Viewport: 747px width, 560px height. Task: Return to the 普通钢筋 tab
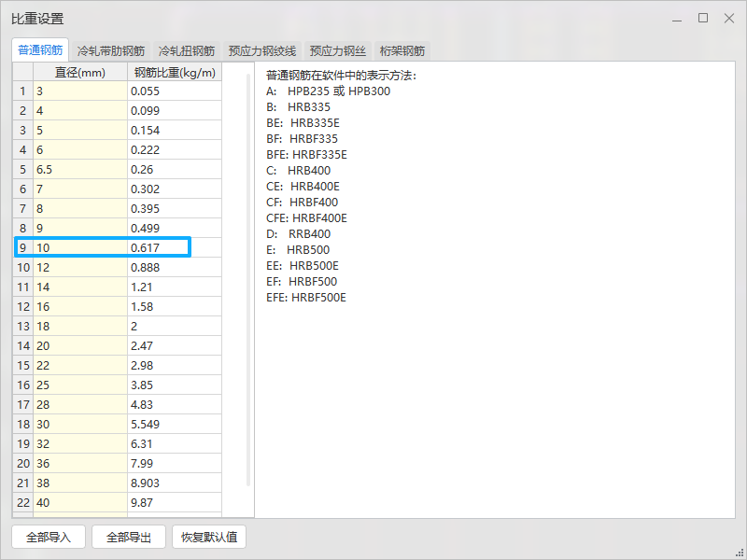38,50
